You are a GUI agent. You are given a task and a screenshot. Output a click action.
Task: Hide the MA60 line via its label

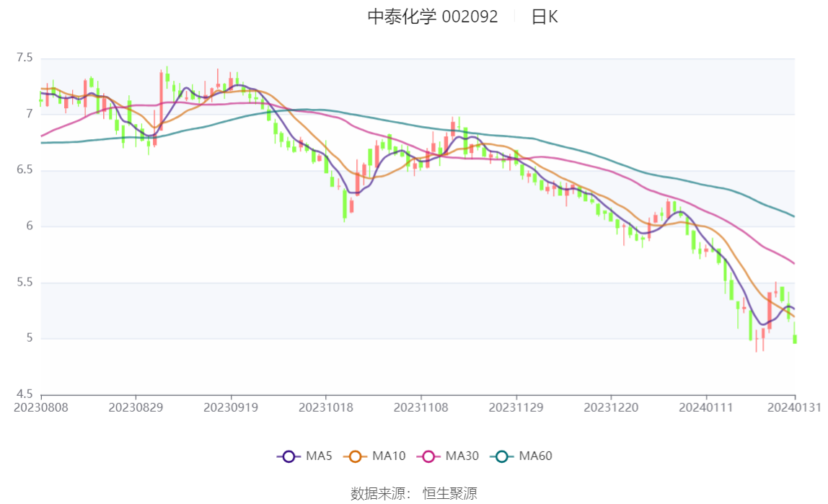tap(535, 456)
